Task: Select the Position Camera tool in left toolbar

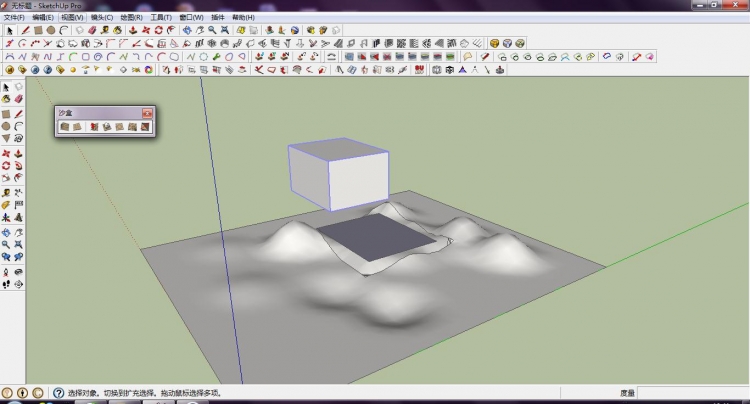Action: [x=6, y=272]
